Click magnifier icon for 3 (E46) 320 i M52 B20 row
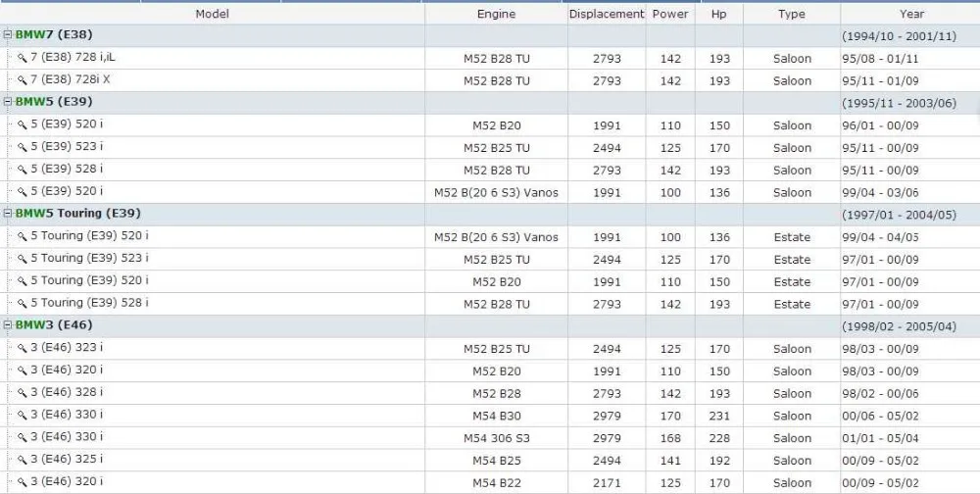Viewport: 980px width, 494px height. pos(22,370)
